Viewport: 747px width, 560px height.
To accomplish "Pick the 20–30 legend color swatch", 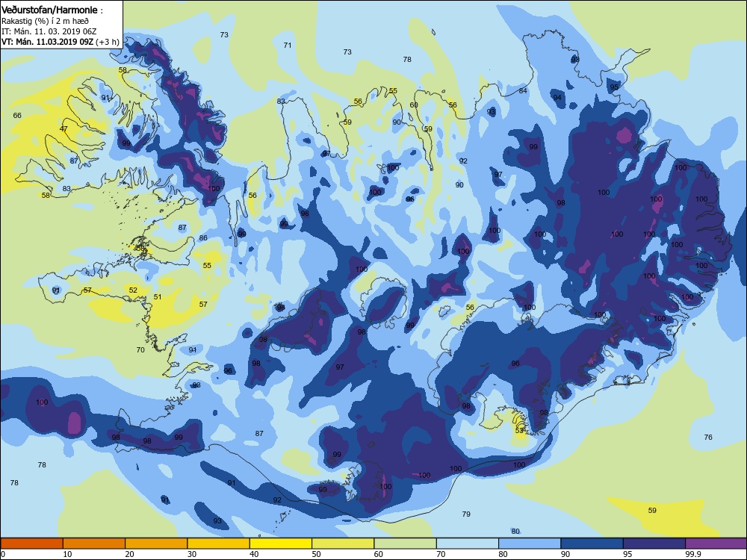I will tap(156, 544).
